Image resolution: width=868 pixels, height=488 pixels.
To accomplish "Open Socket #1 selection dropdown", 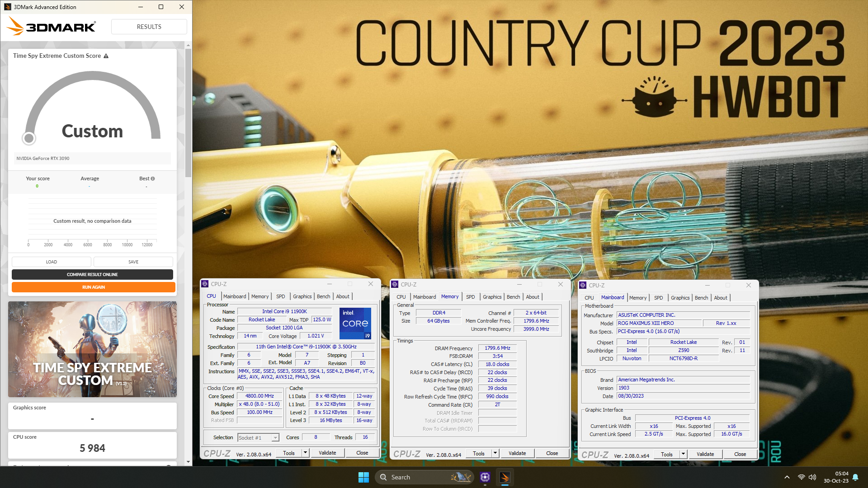I will click(275, 438).
